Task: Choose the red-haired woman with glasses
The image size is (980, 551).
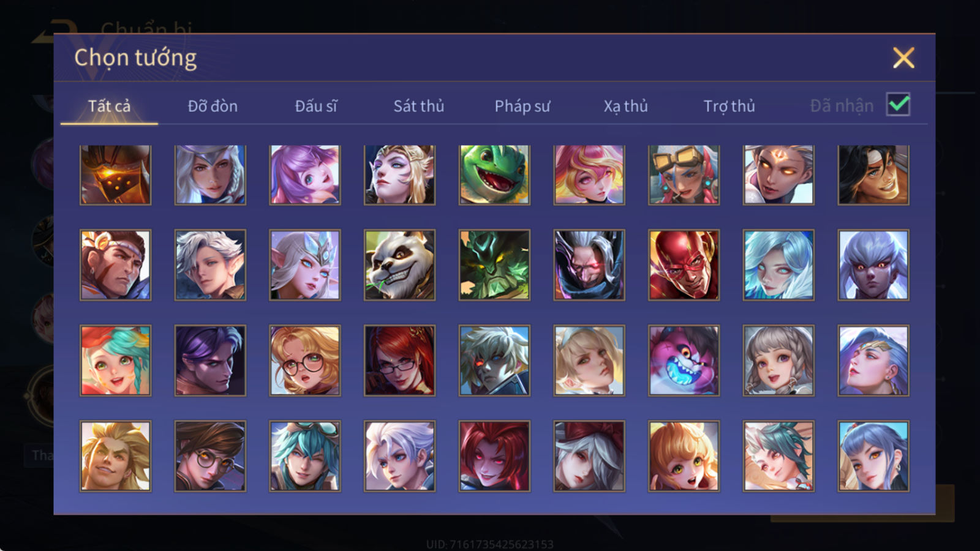Action: (x=399, y=360)
